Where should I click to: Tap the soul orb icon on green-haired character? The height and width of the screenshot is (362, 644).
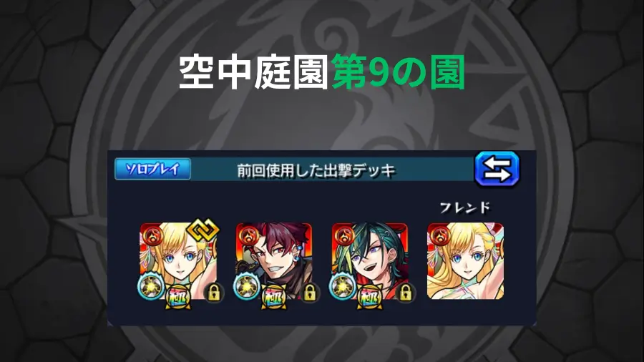click(x=343, y=286)
